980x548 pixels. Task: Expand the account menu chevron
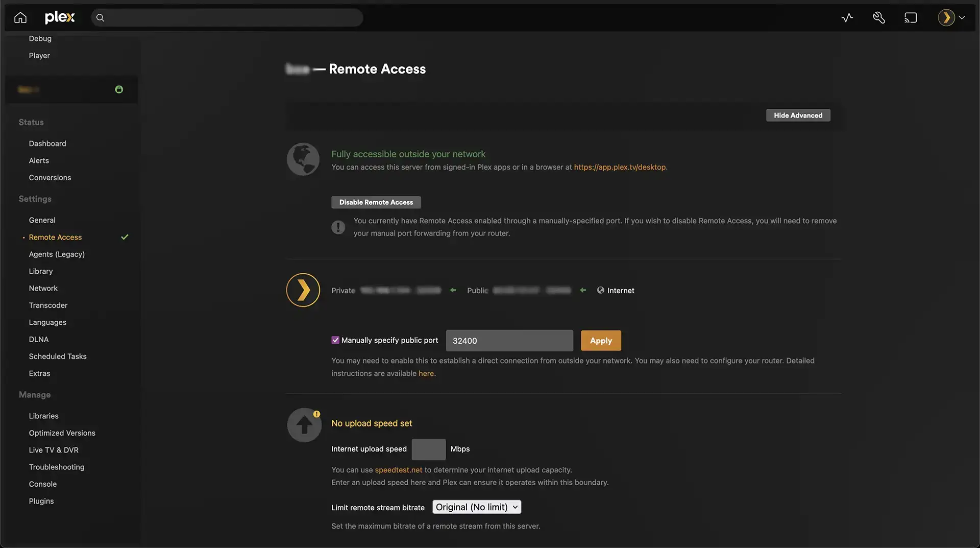(963, 17)
